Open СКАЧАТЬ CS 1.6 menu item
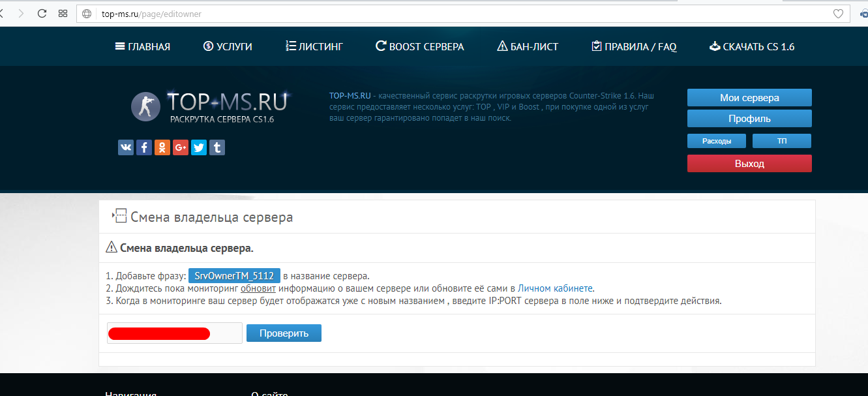The image size is (868, 396). point(751,46)
